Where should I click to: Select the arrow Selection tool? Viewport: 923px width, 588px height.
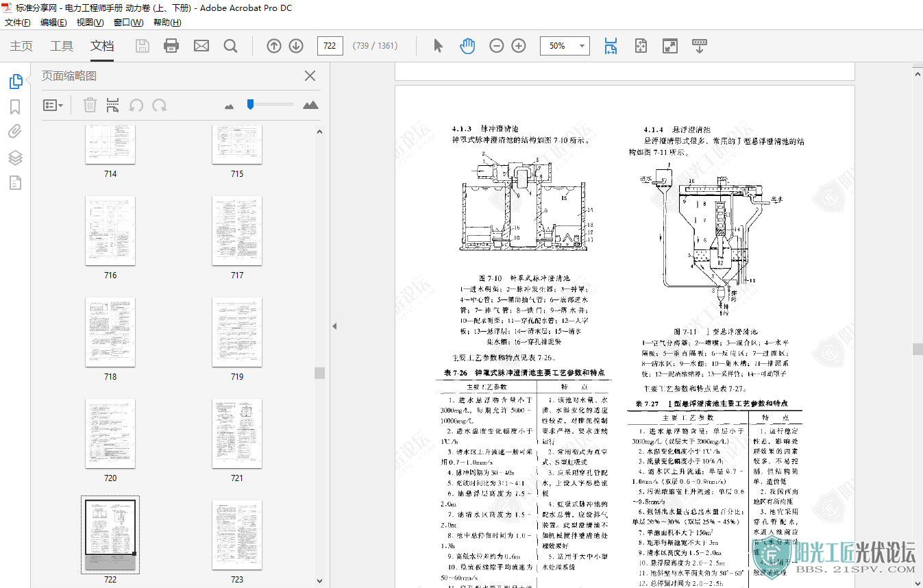439,46
